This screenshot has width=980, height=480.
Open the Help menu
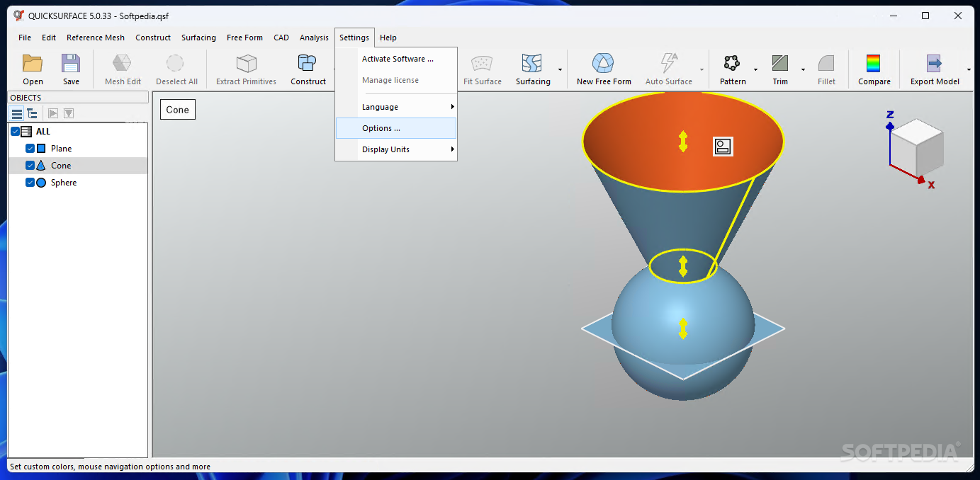388,38
